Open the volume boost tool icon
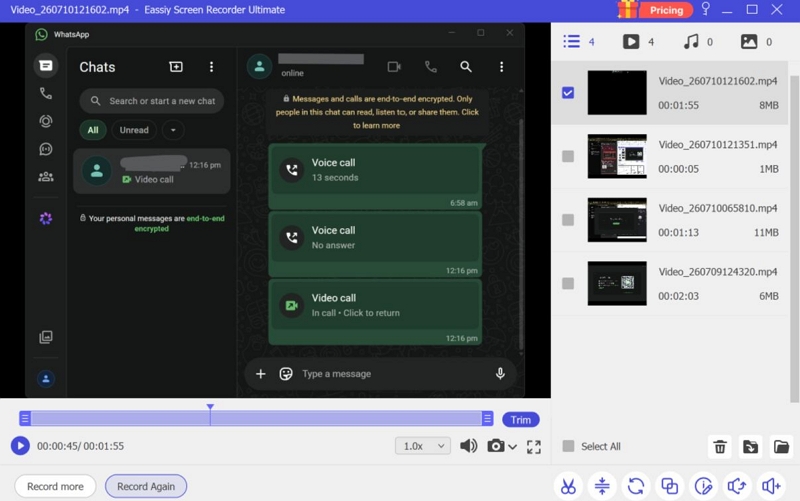 (771, 486)
